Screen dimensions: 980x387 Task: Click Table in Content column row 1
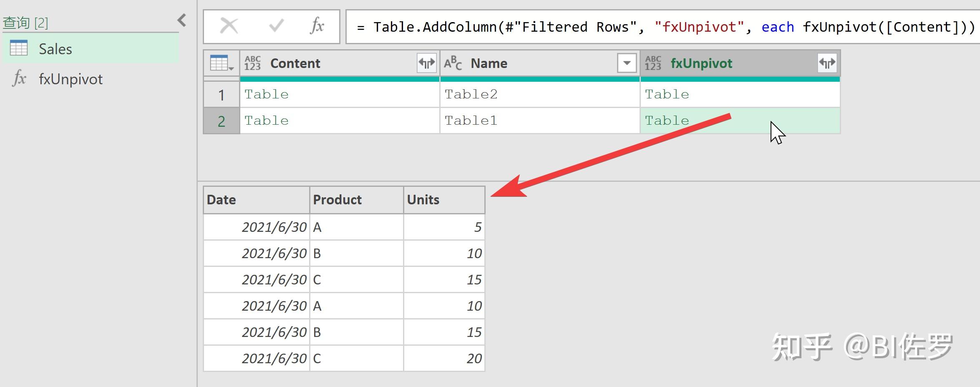point(266,94)
